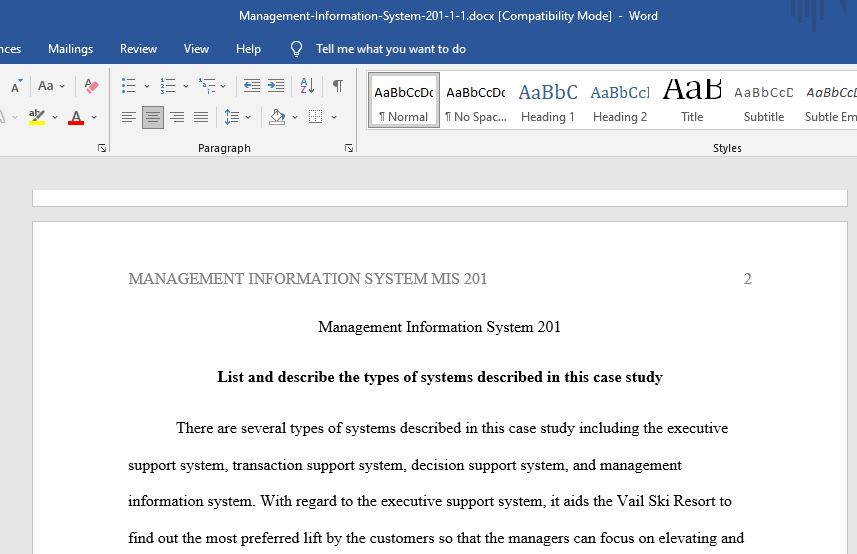Image resolution: width=857 pixels, height=554 pixels.
Task: Click the Bullets list icon
Action: 128,86
